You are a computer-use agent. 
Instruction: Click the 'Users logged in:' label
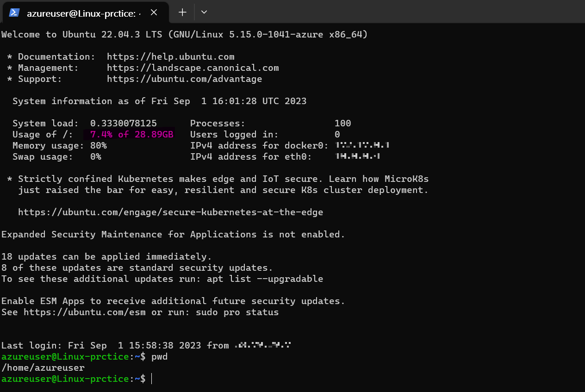point(235,135)
